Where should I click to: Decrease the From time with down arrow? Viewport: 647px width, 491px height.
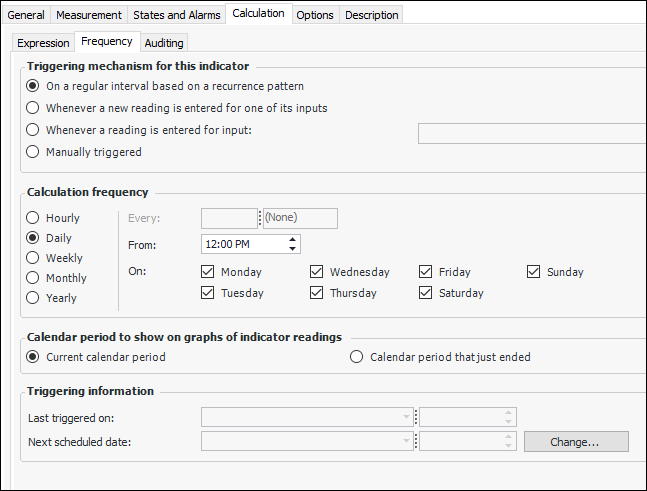pos(292,249)
